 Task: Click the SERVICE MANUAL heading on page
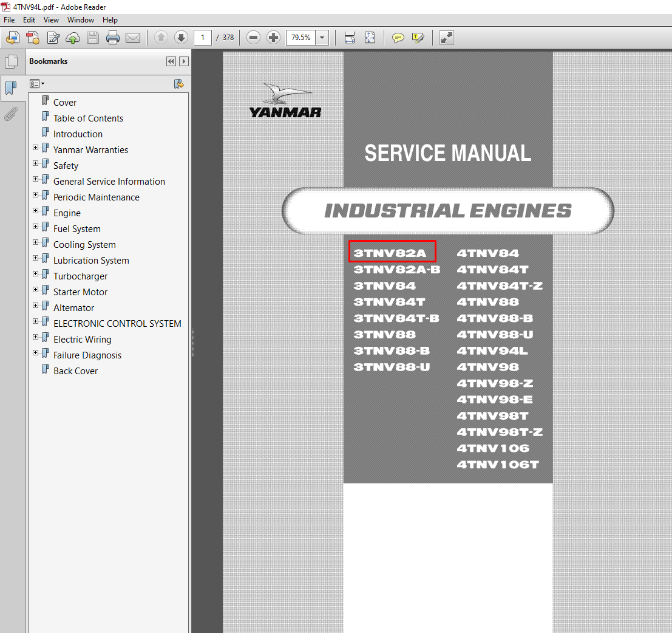pyautogui.click(x=448, y=153)
